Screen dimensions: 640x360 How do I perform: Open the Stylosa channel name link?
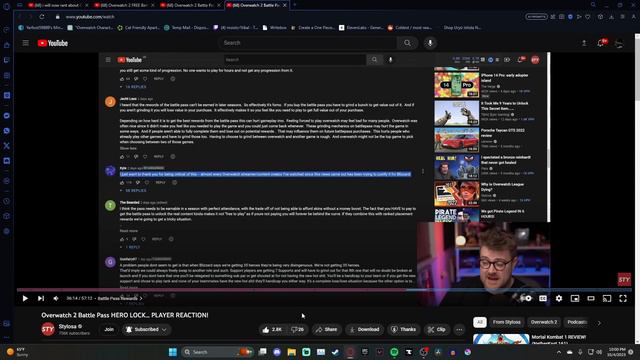(x=67, y=327)
